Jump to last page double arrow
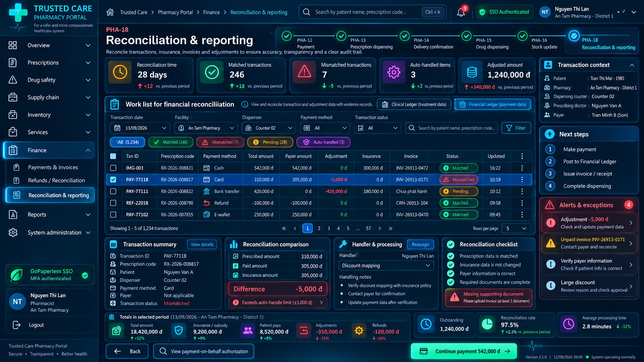Screen dimensions: 644x362 pos(391,228)
